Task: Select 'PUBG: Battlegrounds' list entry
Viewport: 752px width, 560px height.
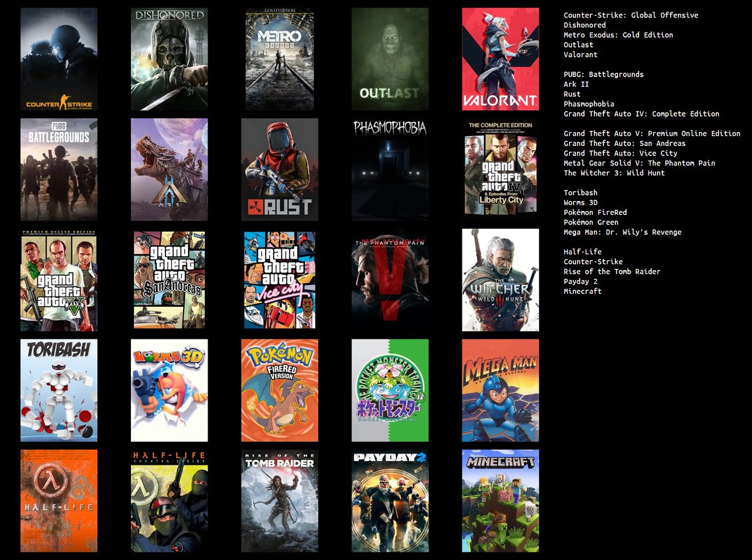Action: click(x=603, y=75)
